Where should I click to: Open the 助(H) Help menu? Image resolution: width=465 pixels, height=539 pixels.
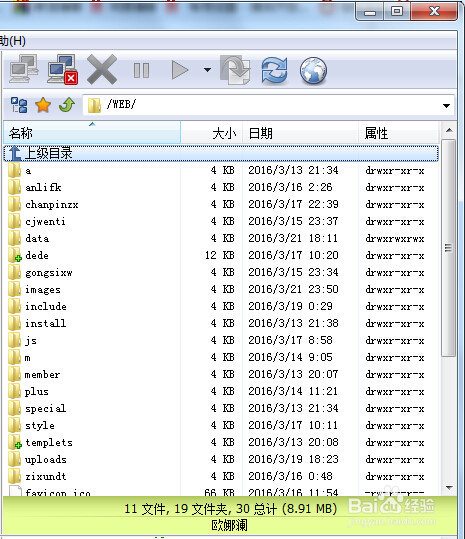(x=13, y=41)
